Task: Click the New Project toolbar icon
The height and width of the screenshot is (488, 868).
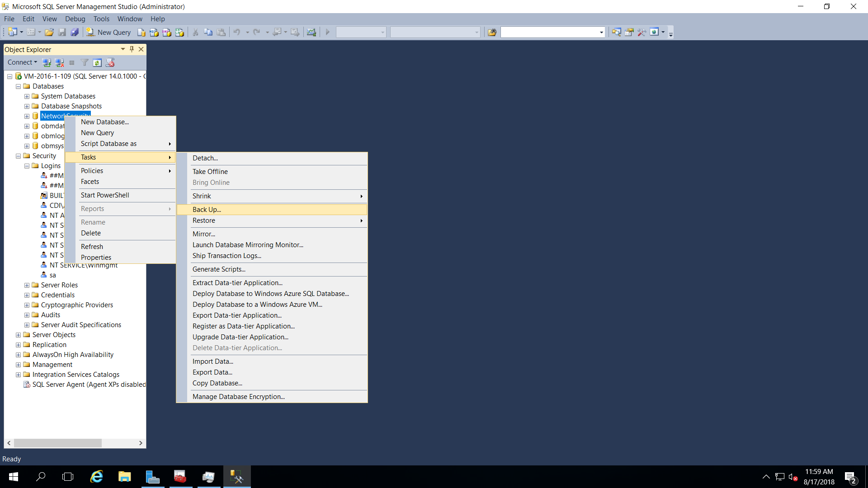Action: click(x=13, y=32)
